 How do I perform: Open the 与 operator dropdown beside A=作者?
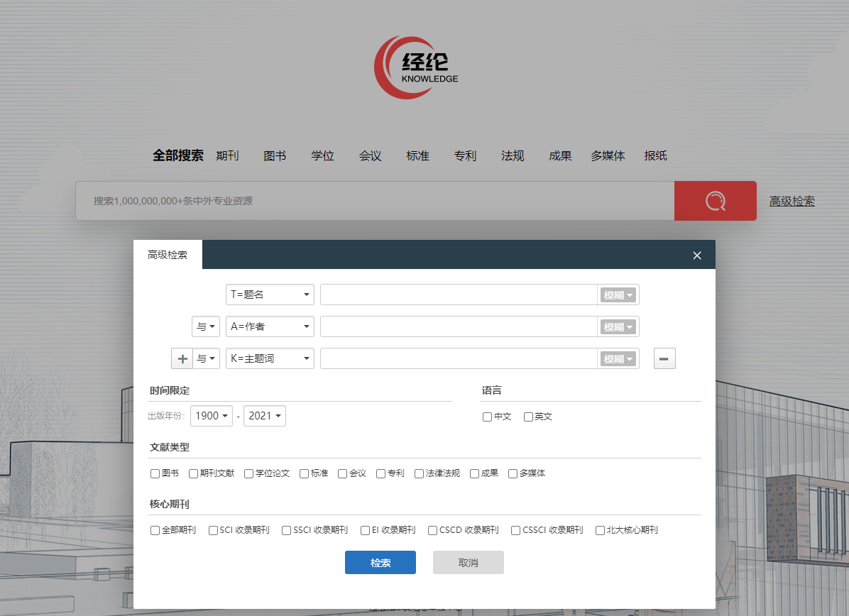(206, 327)
